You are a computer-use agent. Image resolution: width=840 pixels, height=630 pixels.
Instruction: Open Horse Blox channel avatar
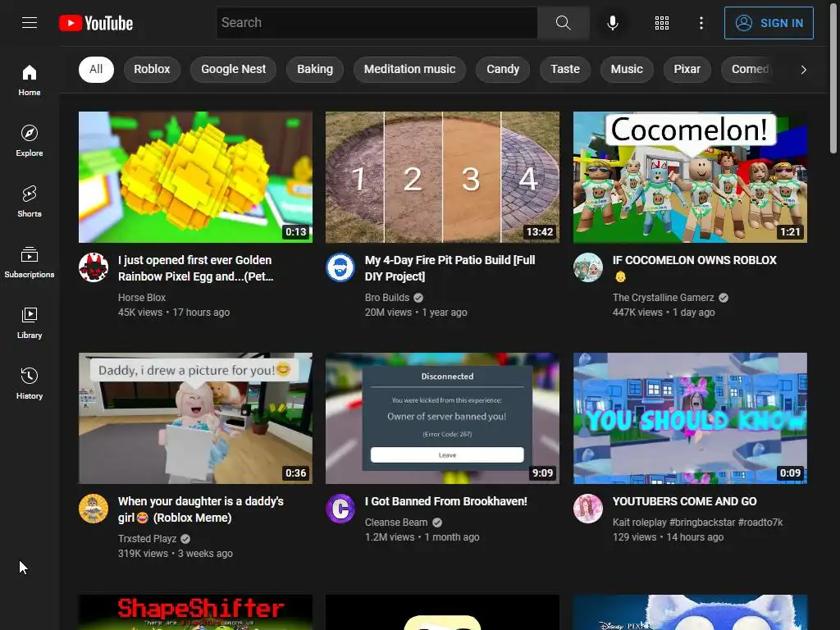tap(94, 267)
